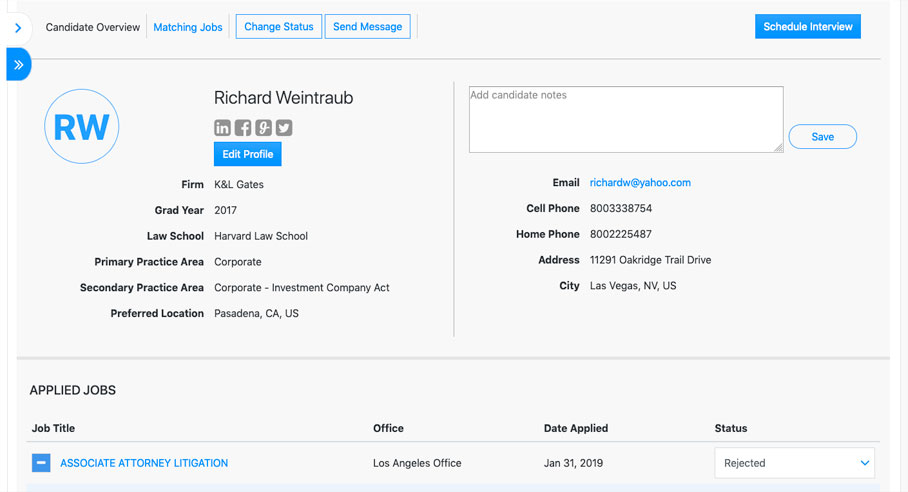Click the Change Status button
This screenshot has height=492, width=908.
point(278,27)
